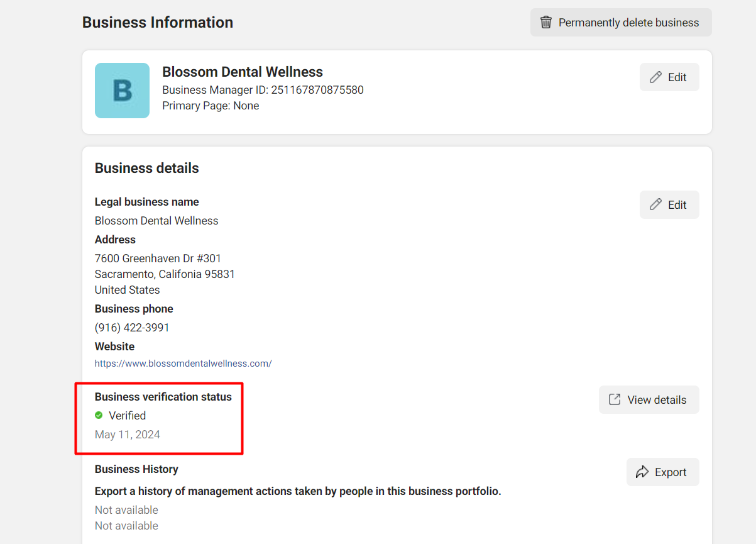Click the Verified status text
Image resolution: width=756 pixels, height=544 pixels.
coord(127,416)
